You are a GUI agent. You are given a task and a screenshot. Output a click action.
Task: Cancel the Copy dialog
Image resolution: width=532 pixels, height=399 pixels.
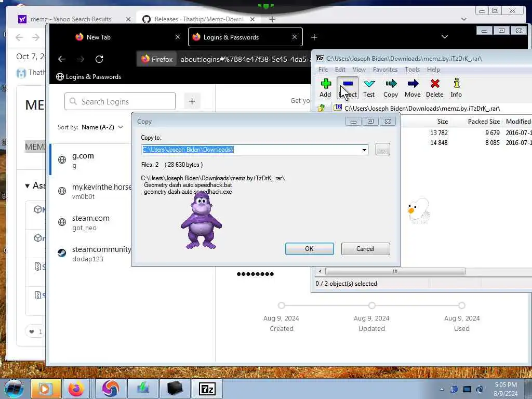click(365, 249)
